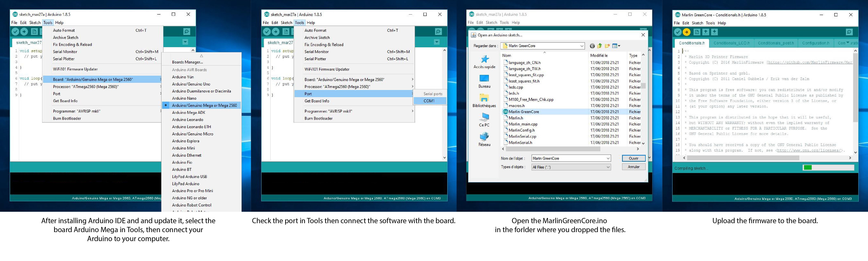Open Sketch menu in Marlin GreenCore window

(x=698, y=23)
